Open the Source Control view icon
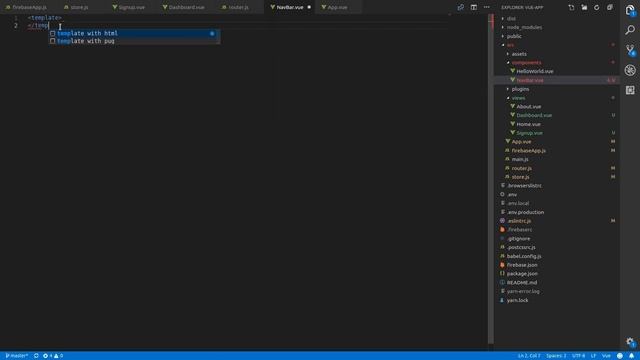The height and width of the screenshot is (360, 640). coord(630,50)
